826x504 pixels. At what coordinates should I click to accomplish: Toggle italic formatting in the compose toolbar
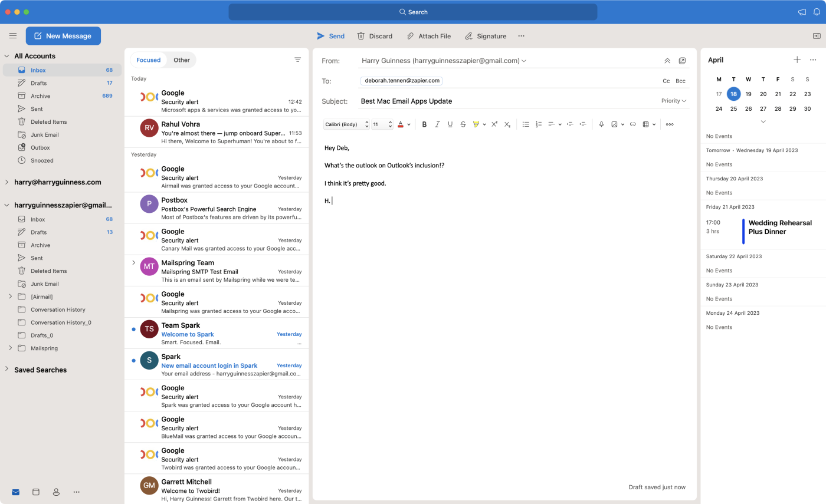437,124
